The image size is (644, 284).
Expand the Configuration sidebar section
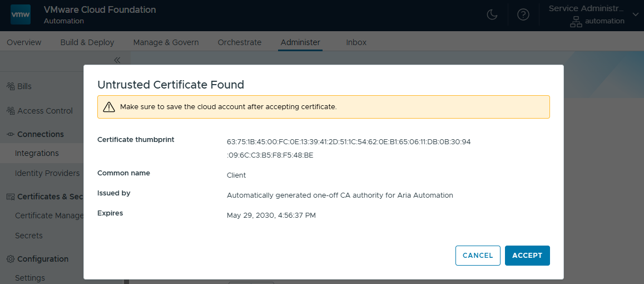coord(43,259)
